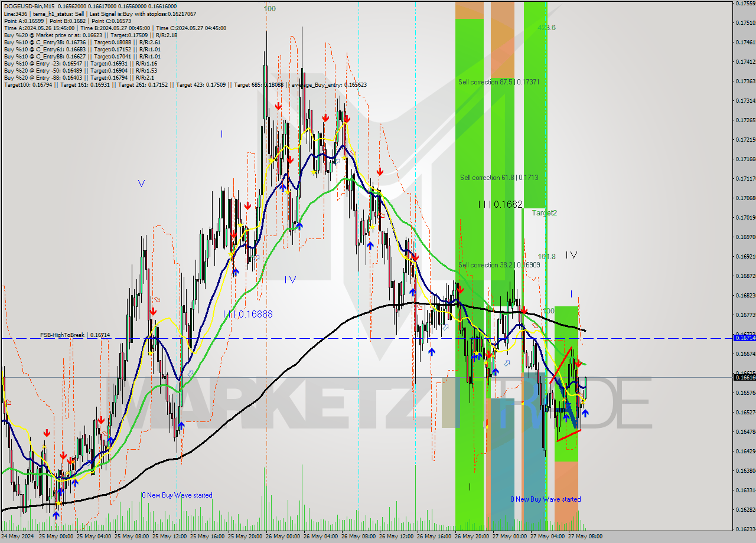Image resolution: width=756 pixels, height=543 pixels.
Task: Click the Sell correction 38.2 | 0.16909 label
Action: click(499, 265)
